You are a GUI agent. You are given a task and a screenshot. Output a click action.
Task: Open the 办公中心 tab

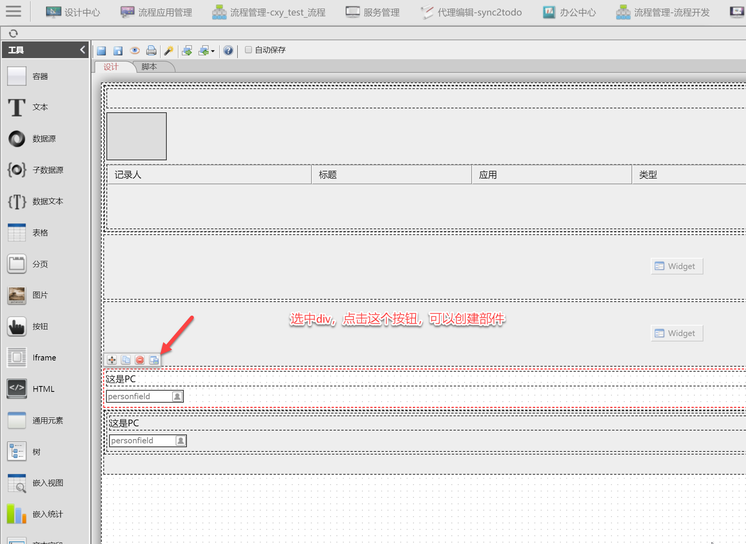pyautogui.click(x=569, y=12)
